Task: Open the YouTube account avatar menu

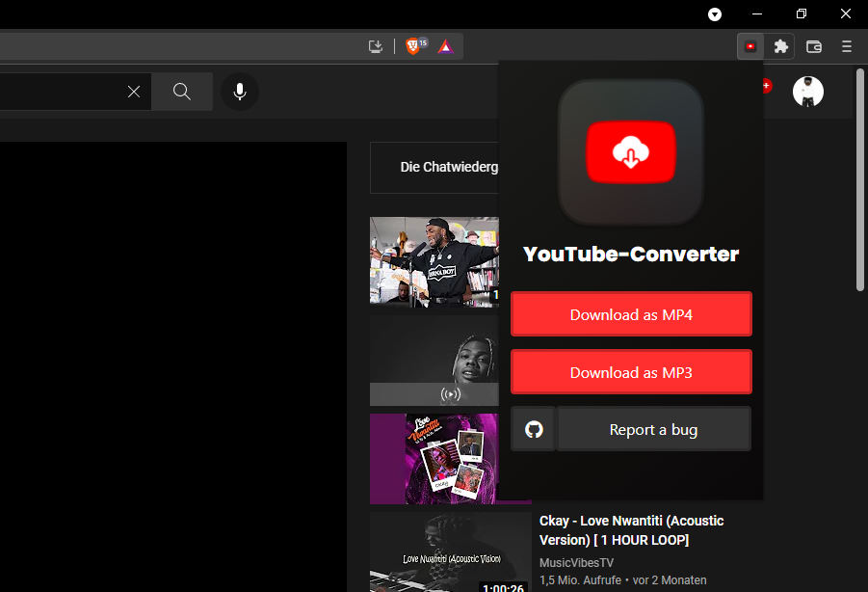Action: click(x=807, y=92)
